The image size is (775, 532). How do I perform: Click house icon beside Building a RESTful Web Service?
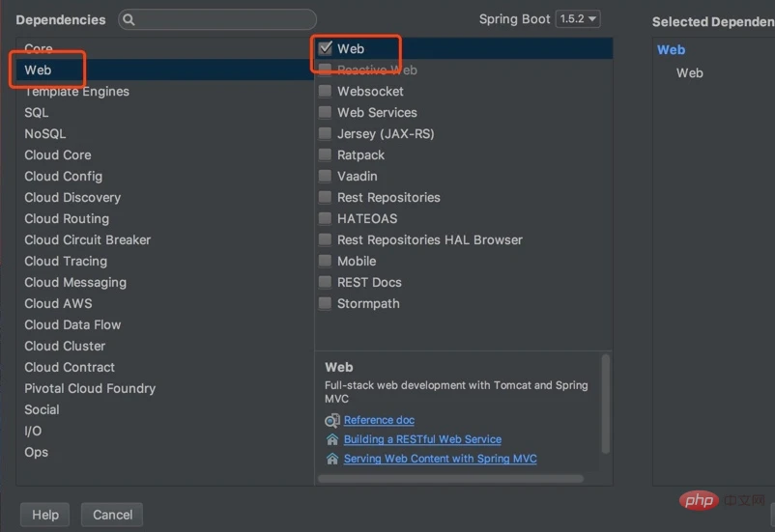pos(332,439)
